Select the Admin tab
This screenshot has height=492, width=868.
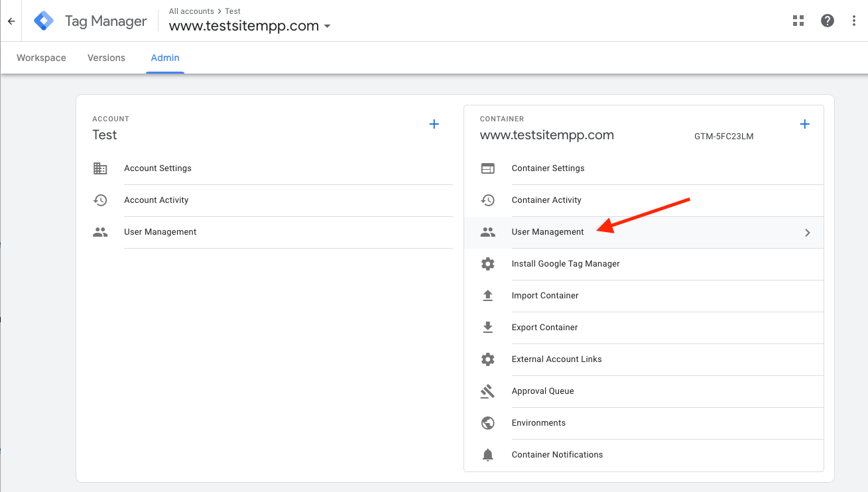[x=165, y=58]
